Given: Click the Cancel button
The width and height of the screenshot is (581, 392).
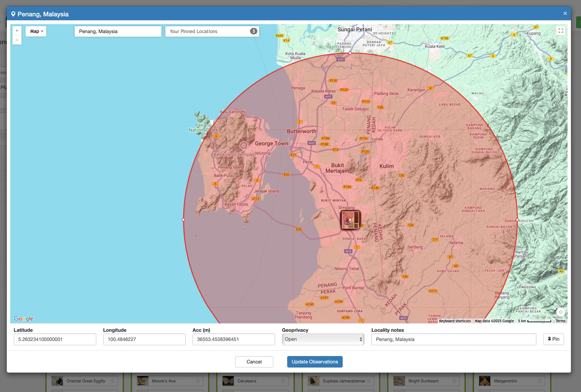Looking at the screenshot, I should coord(254,362).
